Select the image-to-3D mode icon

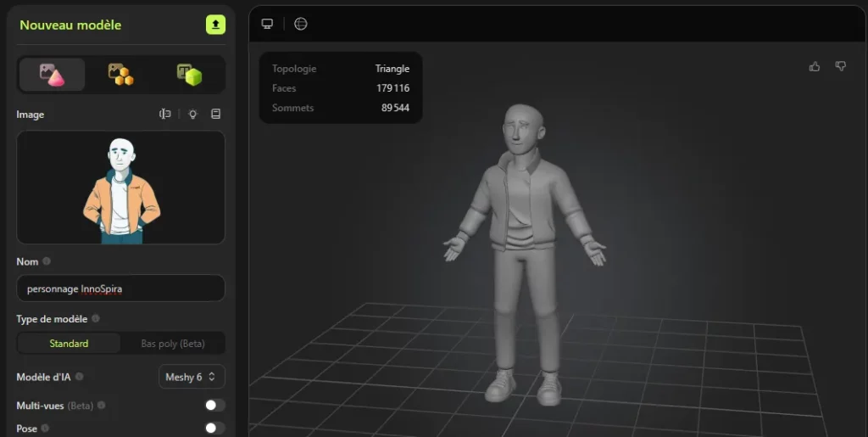[x=52, y=75]
